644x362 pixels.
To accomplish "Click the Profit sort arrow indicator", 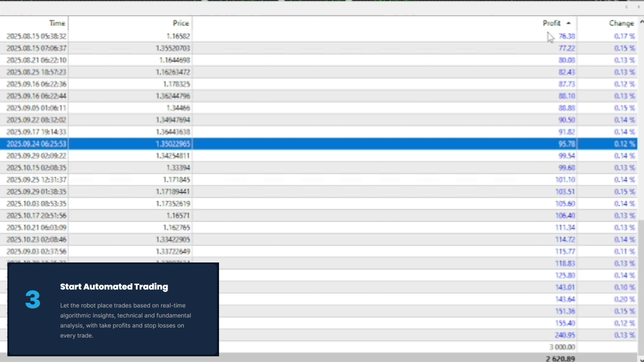I will coord(568,23).
